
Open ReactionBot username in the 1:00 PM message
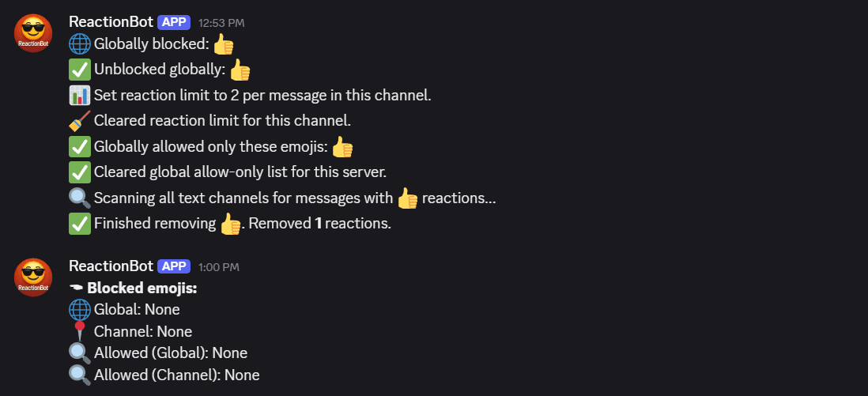click(111, 266)
